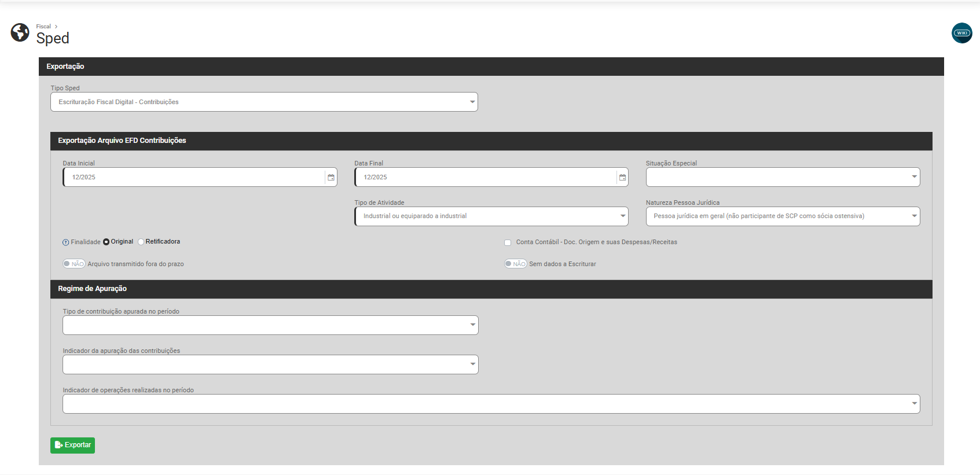This screenshot has height=475, width=980.
Task: Select the Retificadora radio option
Action: (141, 242)
